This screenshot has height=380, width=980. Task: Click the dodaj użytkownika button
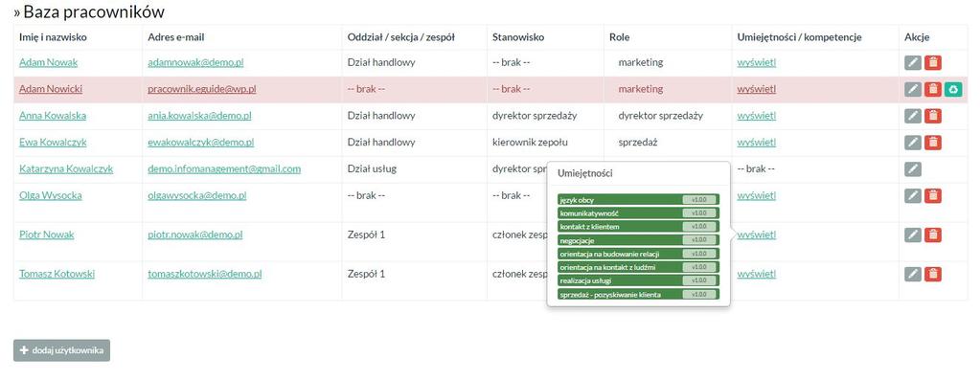pos(62,350)
